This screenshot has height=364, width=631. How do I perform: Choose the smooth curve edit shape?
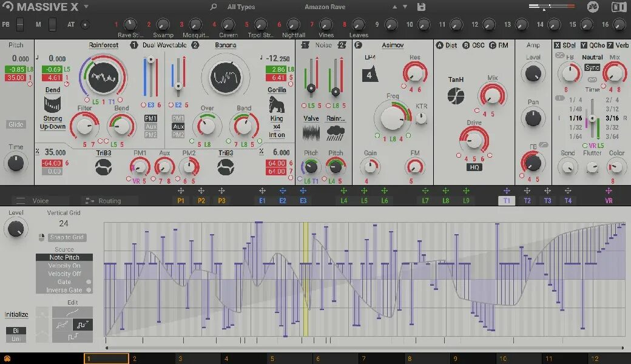pyautogui.click(x=72, y=312)
